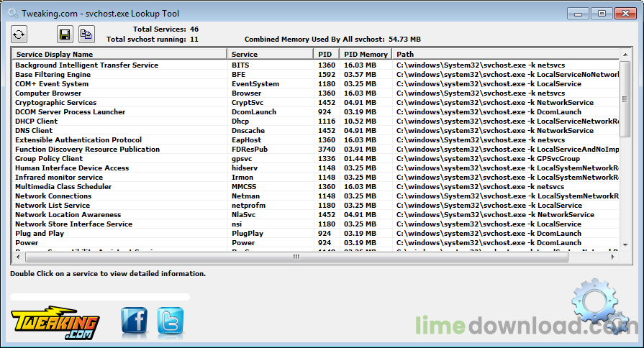The width and height of the screenshot is (644, 348).
Task: Click the horizontal scrollbar thumb
Action: point(295,257)
